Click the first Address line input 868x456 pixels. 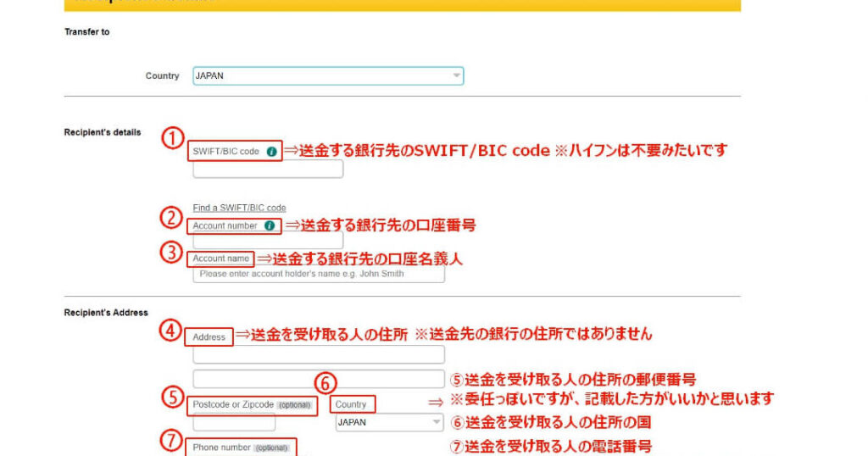pyautogui.click(x=319, y=354)
